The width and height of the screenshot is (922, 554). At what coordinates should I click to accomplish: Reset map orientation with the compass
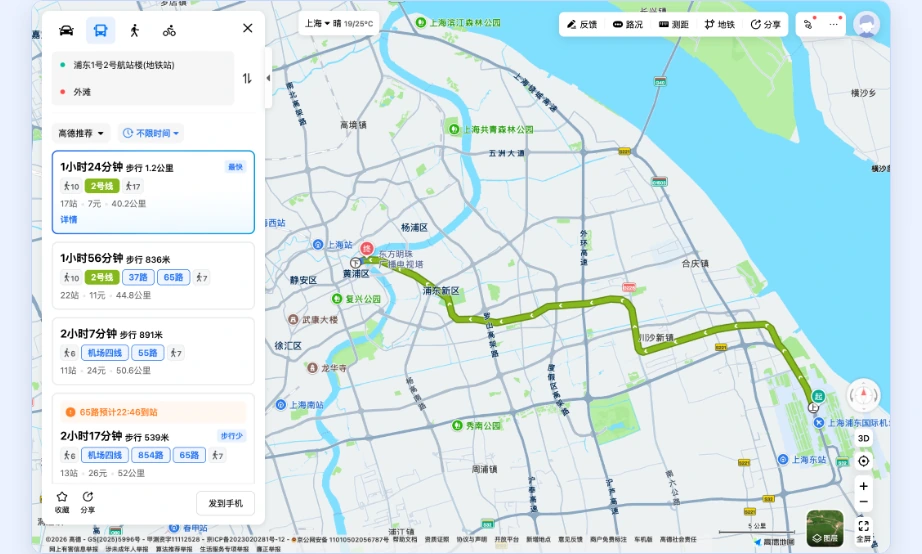point(863,395)
